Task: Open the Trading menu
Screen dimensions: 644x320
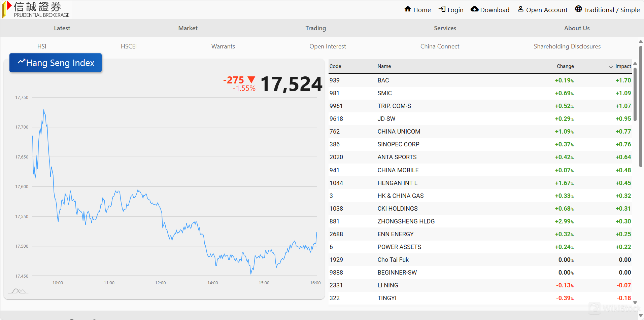Action: 315,28
